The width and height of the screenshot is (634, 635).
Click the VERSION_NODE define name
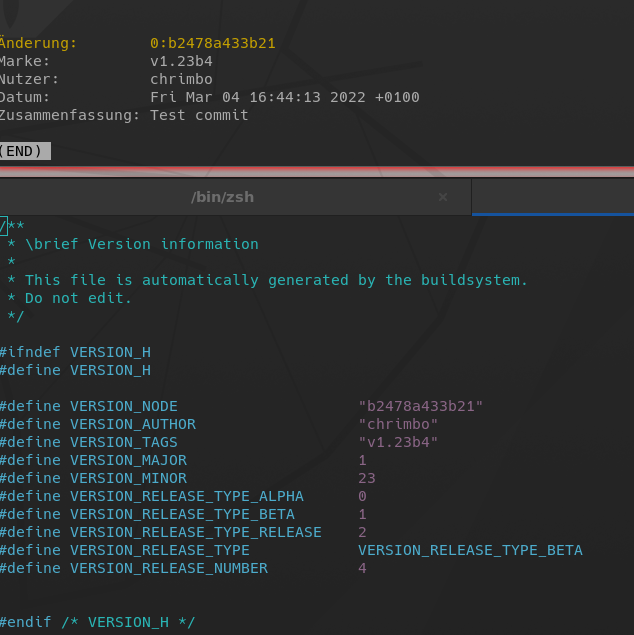click(x=124, y=406)
